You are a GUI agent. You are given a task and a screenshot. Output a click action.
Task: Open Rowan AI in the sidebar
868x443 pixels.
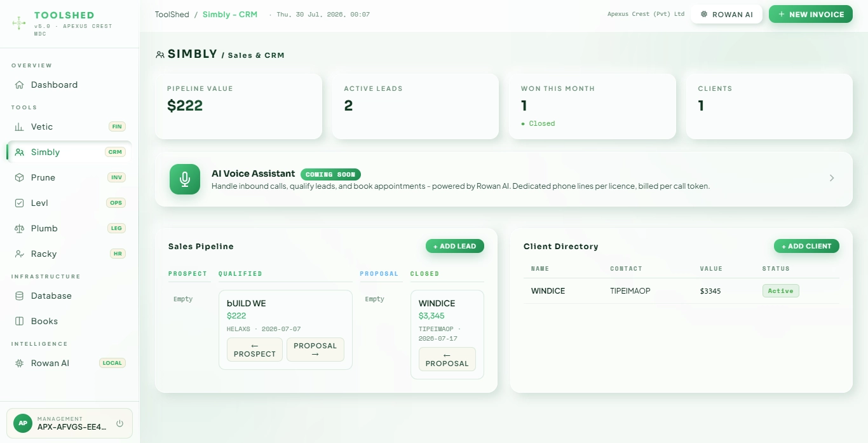coord(69,363)
